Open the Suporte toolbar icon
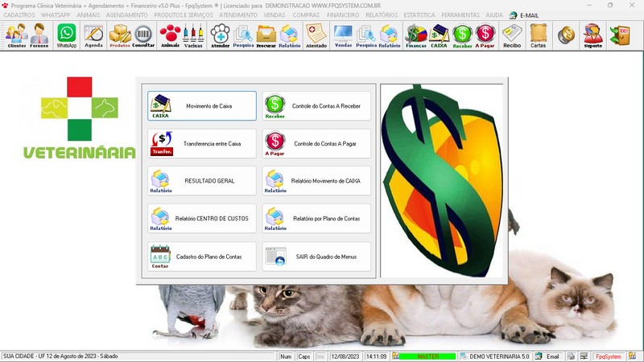The height and width of the screenshot is (362, 644). pyautogui.click(x=593, y=35)
